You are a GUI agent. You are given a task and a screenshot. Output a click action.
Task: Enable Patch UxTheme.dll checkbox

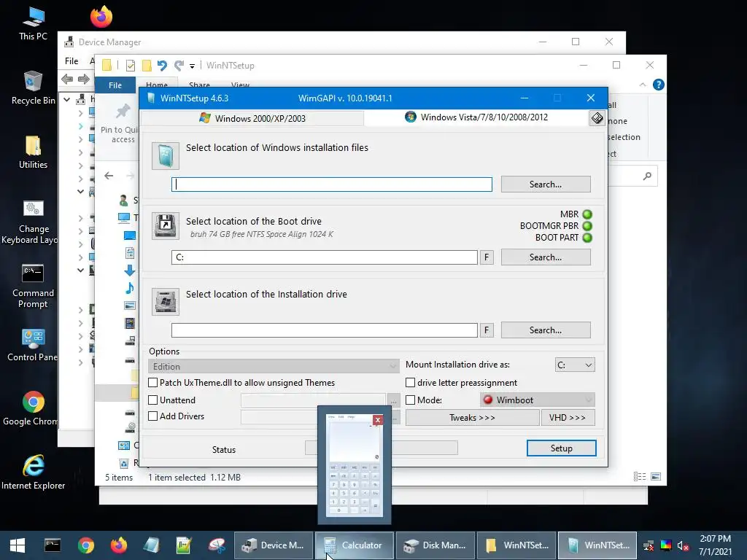pyautogui.click(x=153, y=382)
